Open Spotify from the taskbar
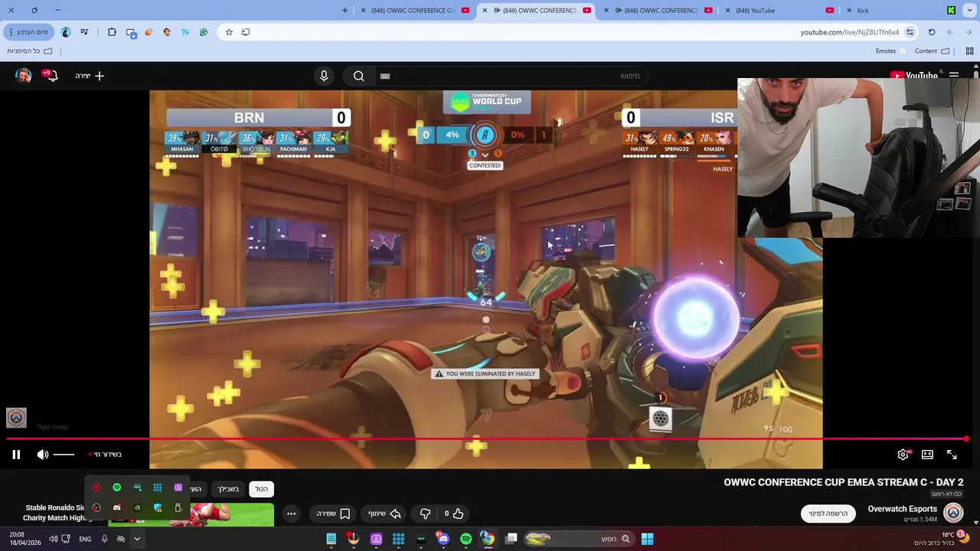 (x=466, y=539)
